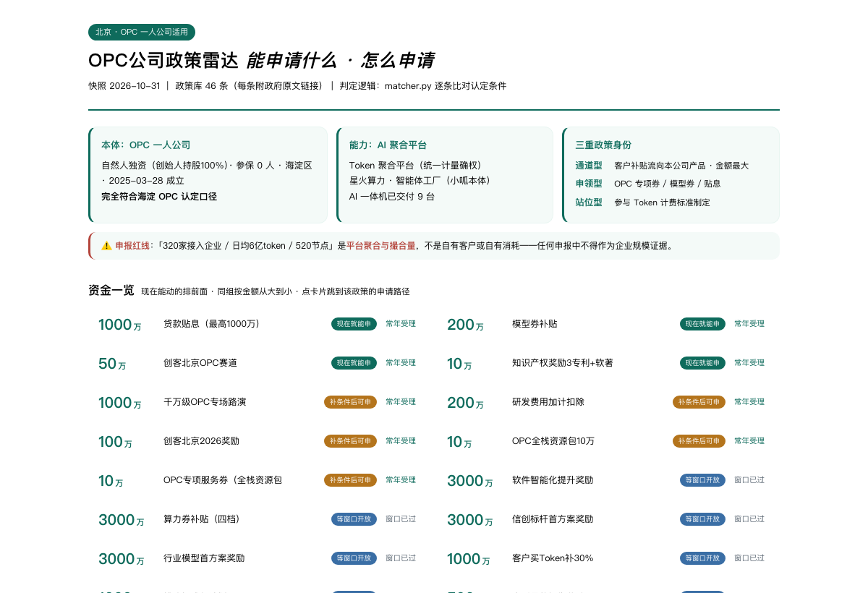
Task: Open the 研发费用加计扣除 funding card
Action: 608,402
